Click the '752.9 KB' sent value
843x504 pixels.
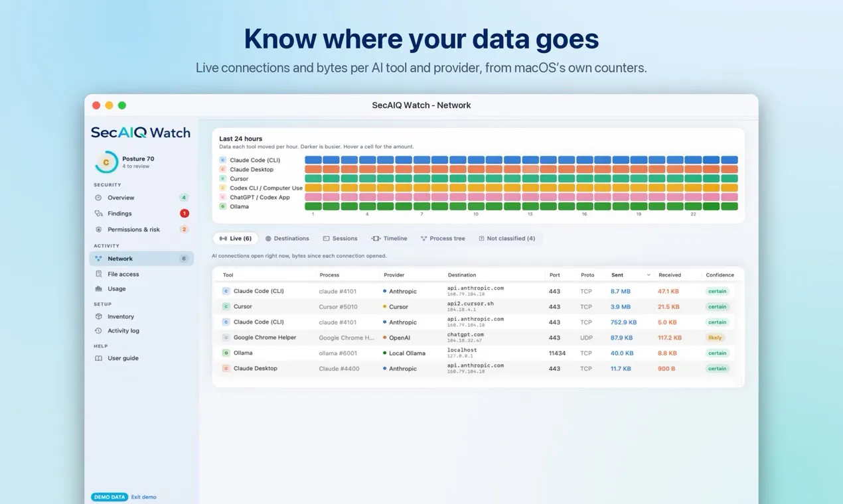coord(624,322)
